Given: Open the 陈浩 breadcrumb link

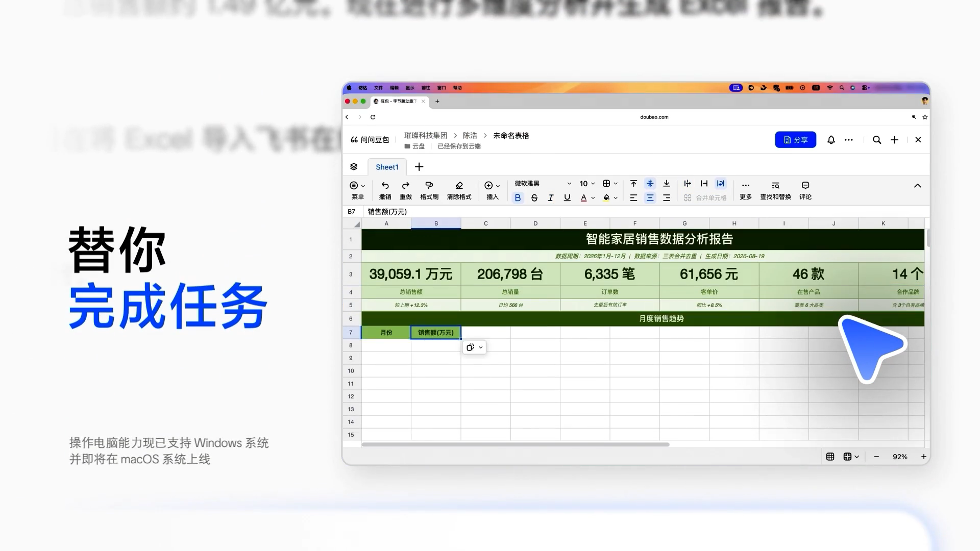Looking at the screenshot, I should pyautogui.click(x=470, y=136).
